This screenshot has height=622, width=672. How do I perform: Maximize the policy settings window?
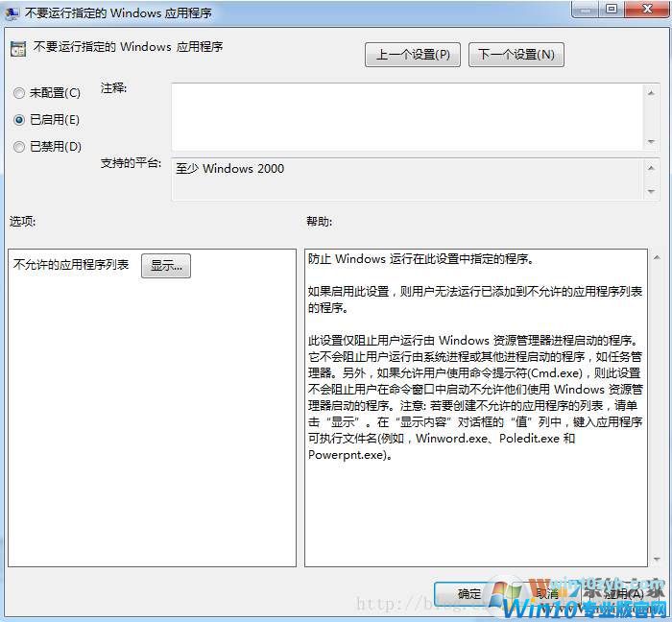point(612,11)
